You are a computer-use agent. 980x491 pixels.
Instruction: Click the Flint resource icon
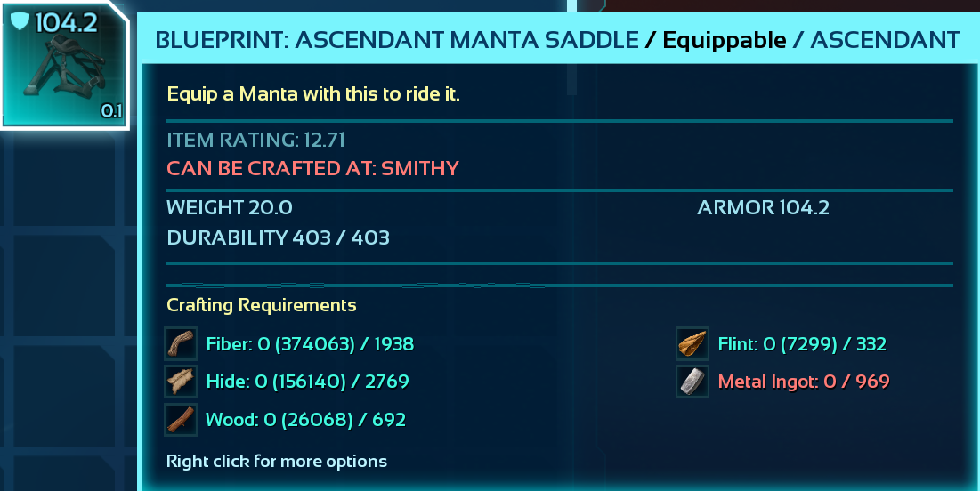click(x=692, y=343)
